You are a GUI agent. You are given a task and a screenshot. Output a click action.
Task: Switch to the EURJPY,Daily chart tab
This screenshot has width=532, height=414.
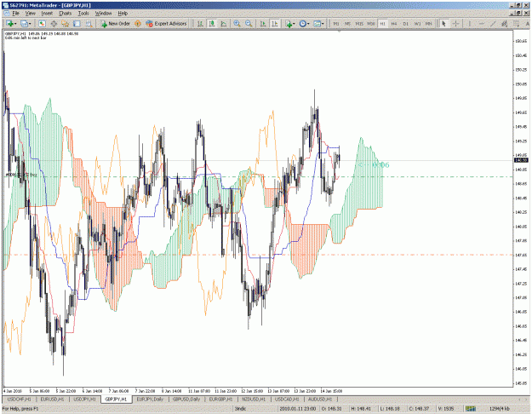pos(150,400)
